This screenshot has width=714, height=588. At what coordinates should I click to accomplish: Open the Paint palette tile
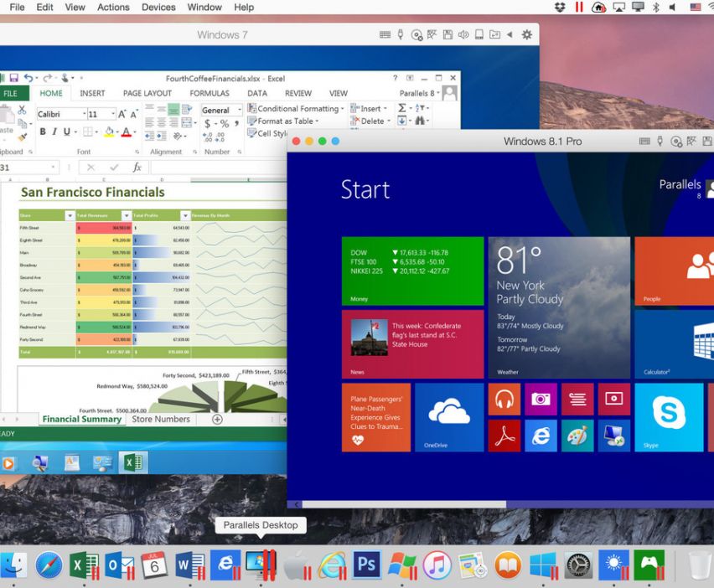tap(577, 436)
